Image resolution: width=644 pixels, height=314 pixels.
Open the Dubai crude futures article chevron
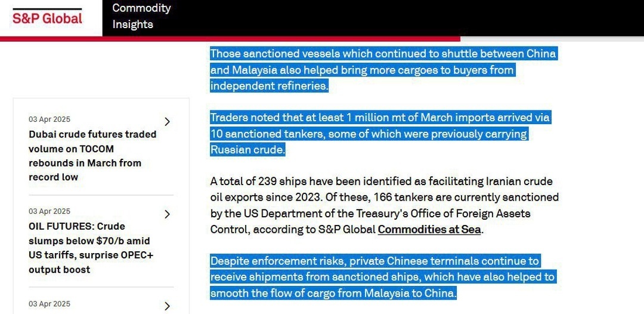[167, 122]
